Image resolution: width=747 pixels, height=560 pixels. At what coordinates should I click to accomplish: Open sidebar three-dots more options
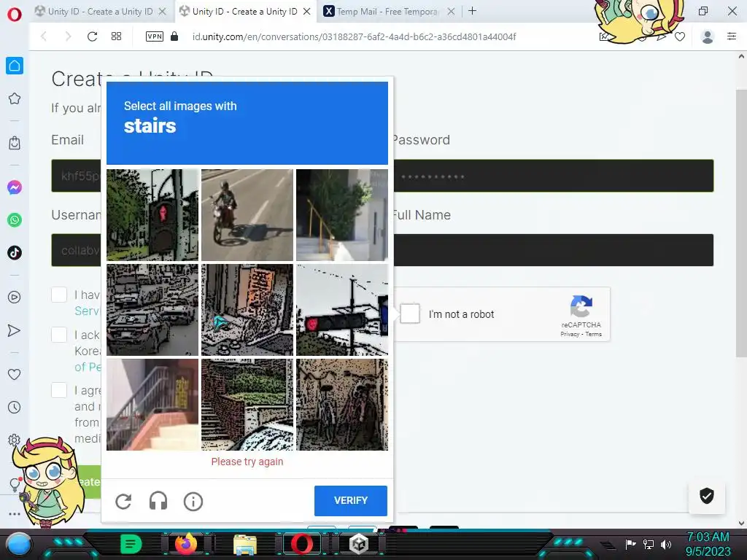15,514
